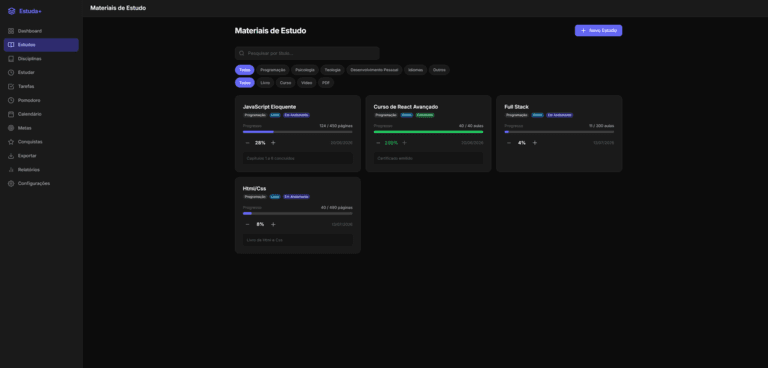Click 'Materiais de Estudo' top bar title

[118, 8]
